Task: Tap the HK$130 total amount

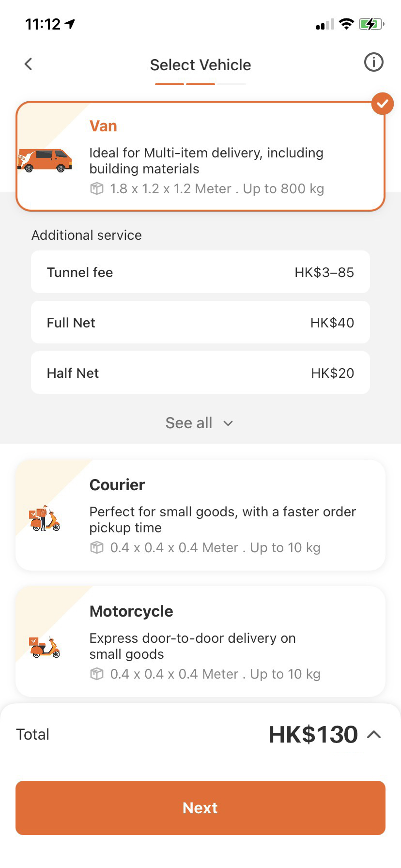Action: coord(313,734)
